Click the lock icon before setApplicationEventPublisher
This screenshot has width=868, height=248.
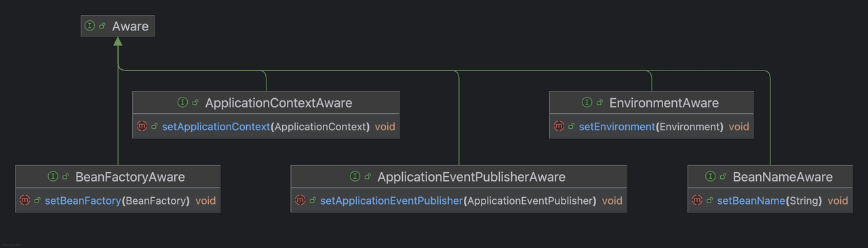tap(313, 200)
